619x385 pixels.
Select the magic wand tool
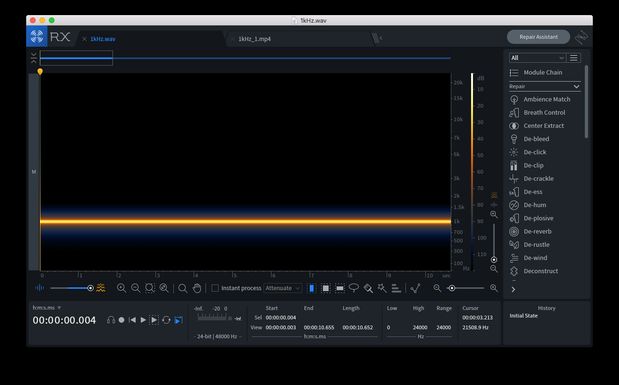coord(382,288)
